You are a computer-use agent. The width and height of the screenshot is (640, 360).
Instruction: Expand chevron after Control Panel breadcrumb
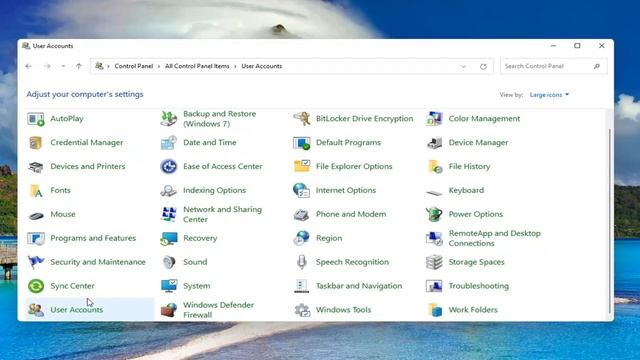click(159, 66)
